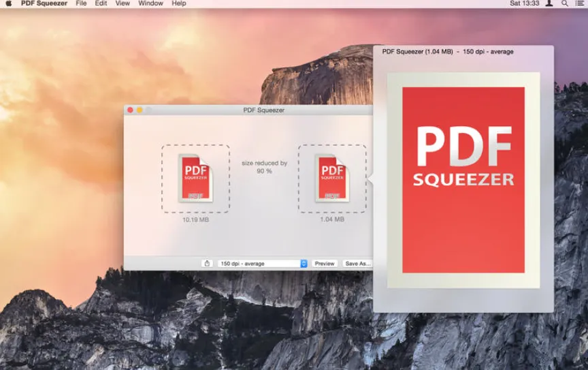The width and height of the screenshot is (588, 370).
Task: Select the compressed 1.04 MB PDF icon
Action: point(332,179)
